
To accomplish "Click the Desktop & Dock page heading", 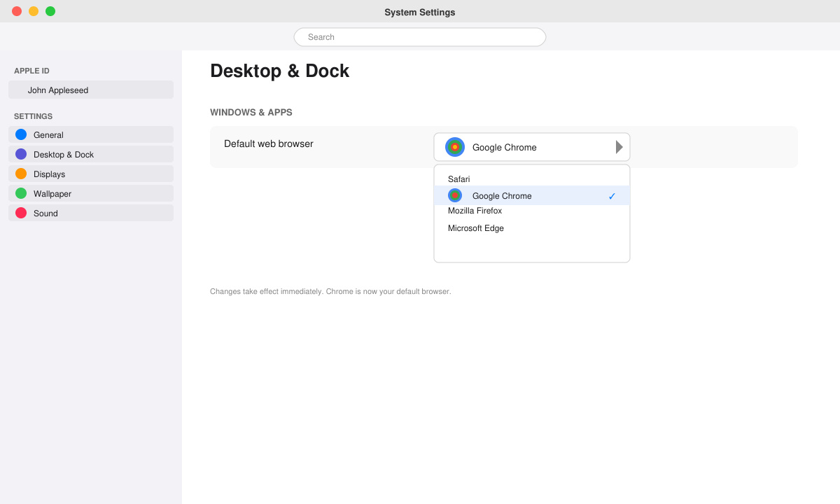I will (279, 71).
